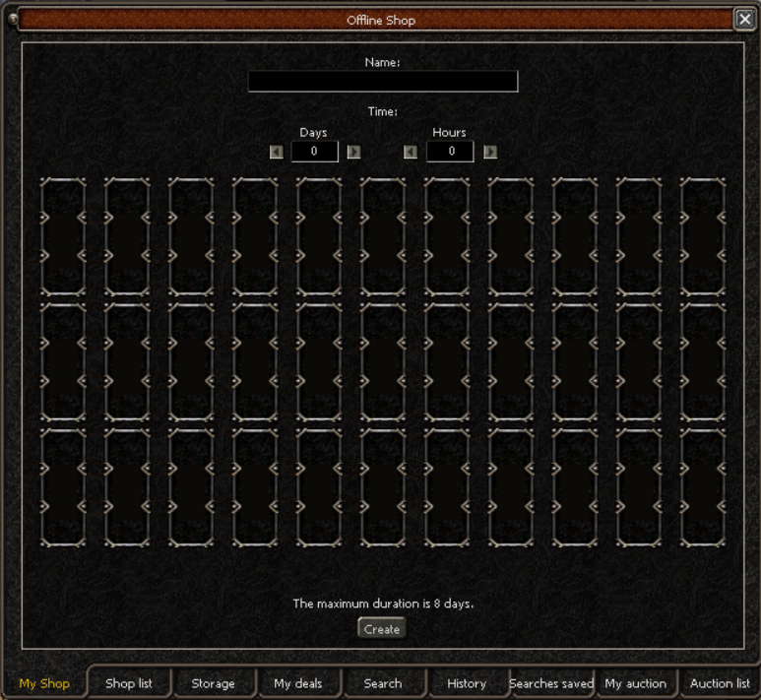The width and height of the screenshot is (761, 700).
Task: Click the shop Name input field
Action: (383, 82)
